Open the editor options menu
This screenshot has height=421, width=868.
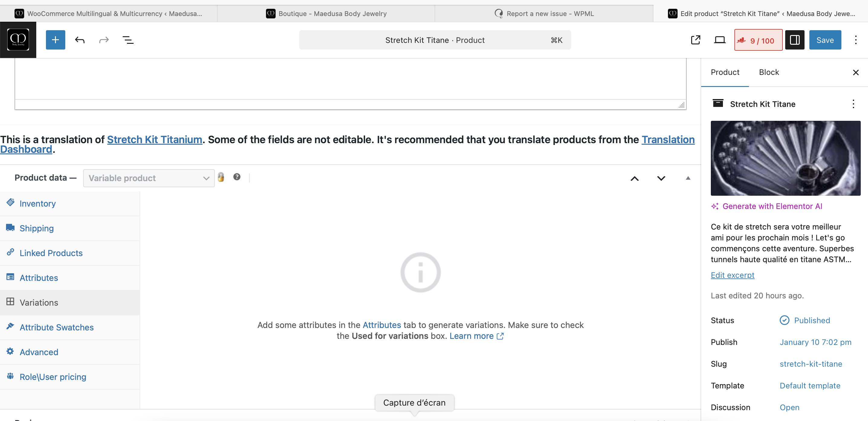[x=856, y=40]
